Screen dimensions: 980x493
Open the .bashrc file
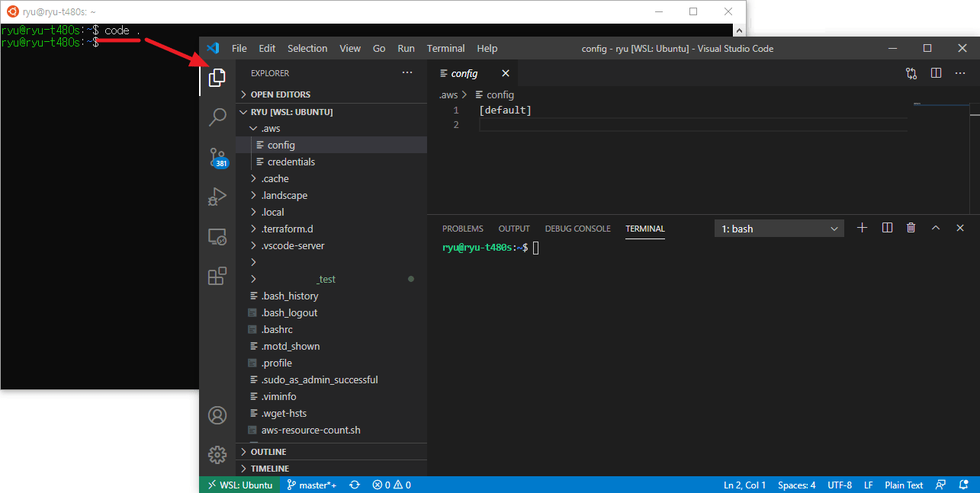click(x=332, y=330)
